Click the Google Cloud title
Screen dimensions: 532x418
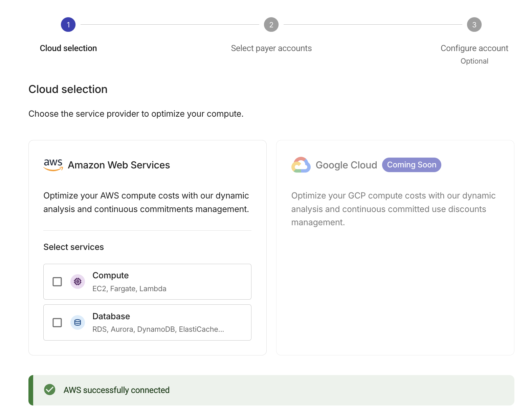pos(346,165)
